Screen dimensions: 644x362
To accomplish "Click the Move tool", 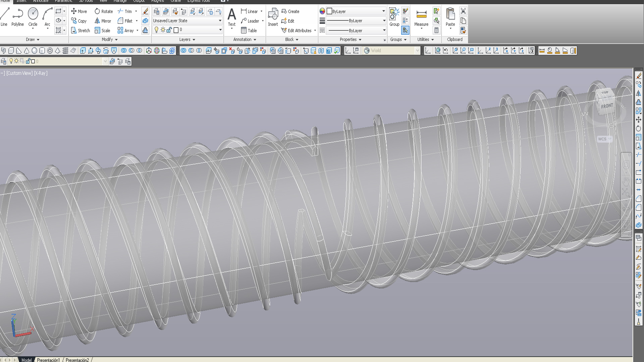I will click(x=79, y=11).
